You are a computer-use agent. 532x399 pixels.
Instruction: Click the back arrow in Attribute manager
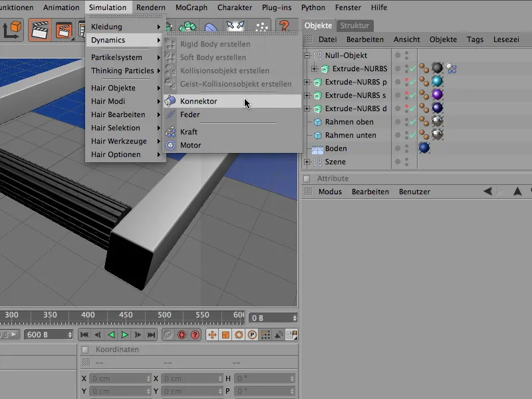488,192
